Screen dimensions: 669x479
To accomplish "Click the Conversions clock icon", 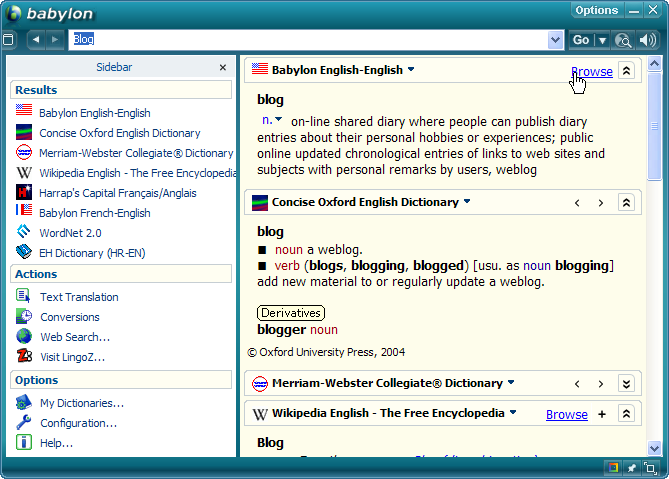I will pyautogui.click(x=24, y=316).
